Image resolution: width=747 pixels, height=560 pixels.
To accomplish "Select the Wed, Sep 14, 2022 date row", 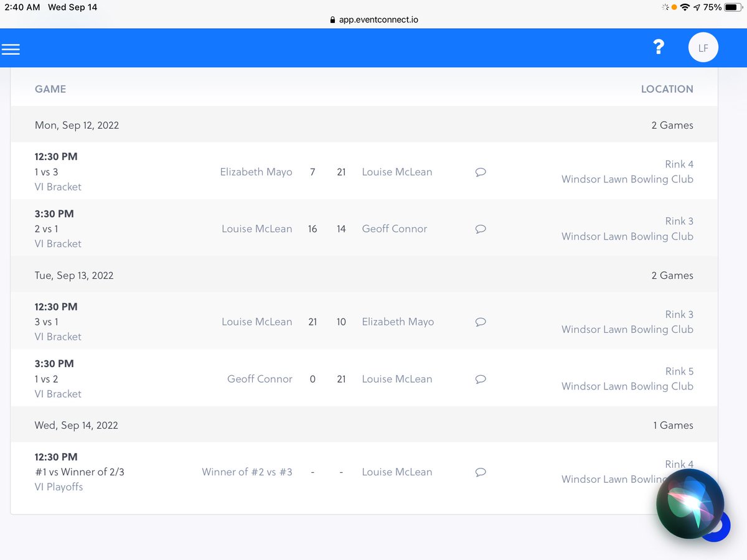I will click(x=364, y=425).
